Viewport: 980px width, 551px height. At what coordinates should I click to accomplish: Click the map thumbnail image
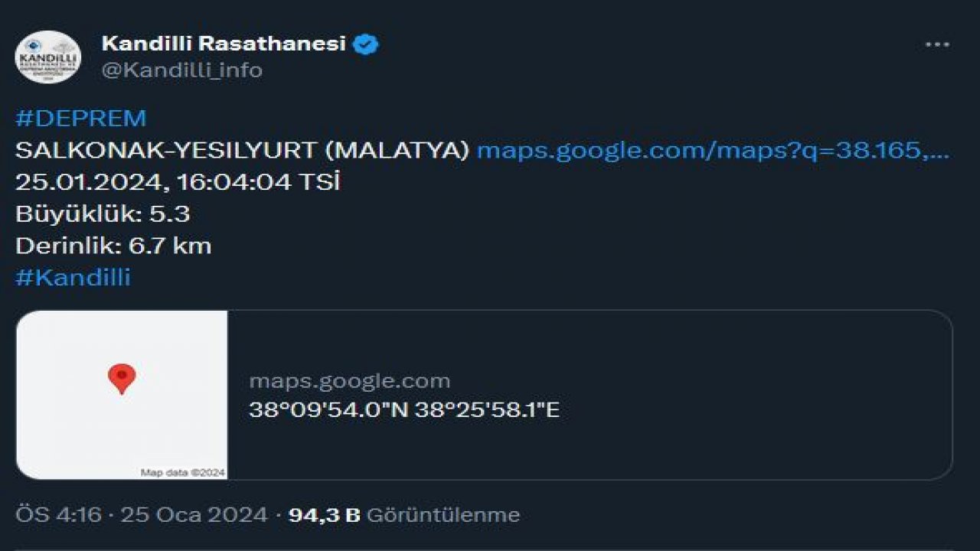coord(122,394)
